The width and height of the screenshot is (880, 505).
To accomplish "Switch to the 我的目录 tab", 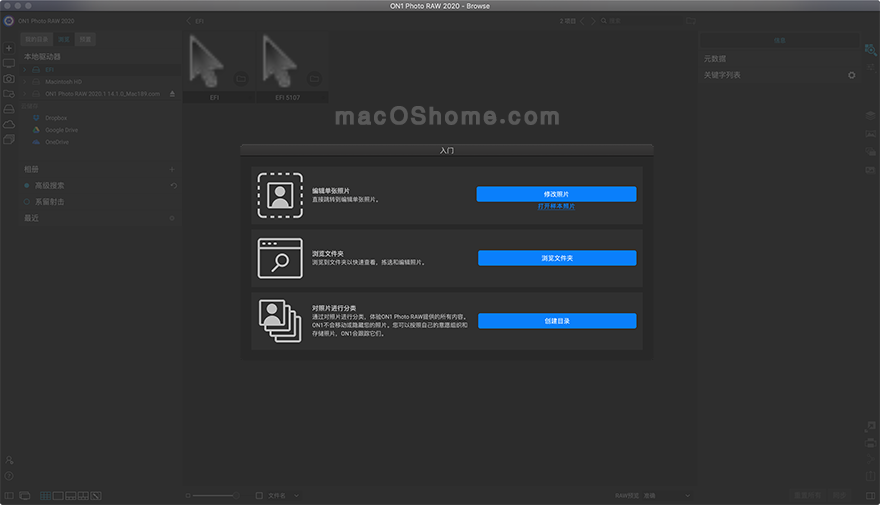I will [36, 40].
